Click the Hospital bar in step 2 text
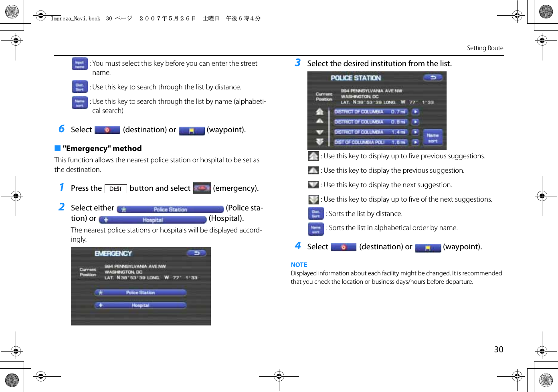 point(152,220)
